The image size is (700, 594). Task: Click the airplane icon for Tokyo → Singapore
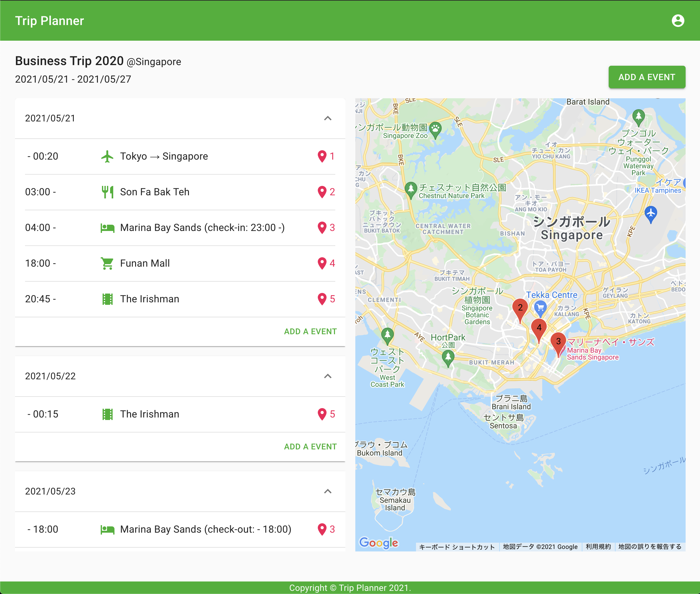pyautogui.click(x=107, y=156)
